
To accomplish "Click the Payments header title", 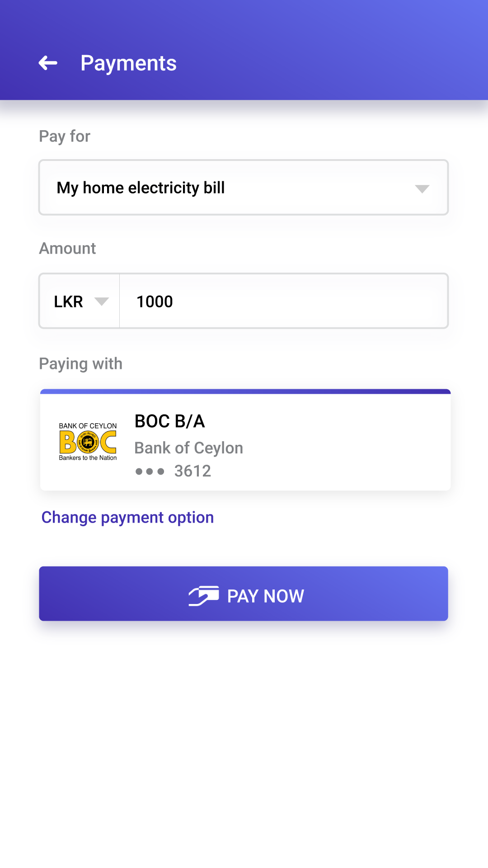I will pos(128,63).
